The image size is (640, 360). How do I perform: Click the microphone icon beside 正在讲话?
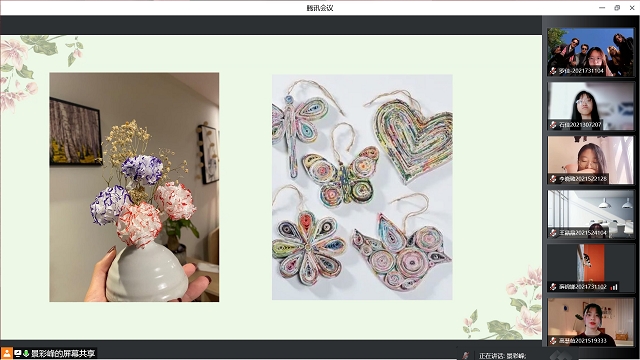466,356
